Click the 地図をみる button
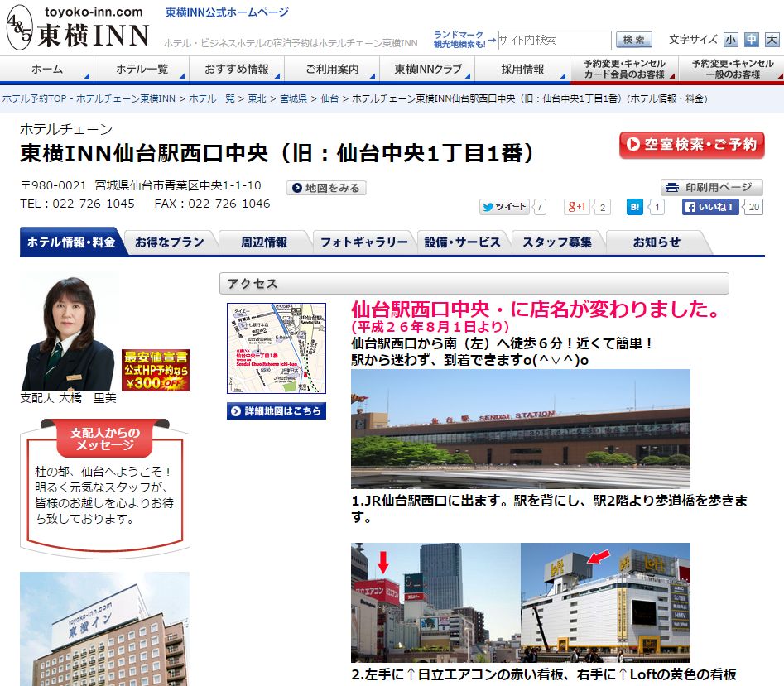Image resolution: width=784 pixels, height=686 pixels. click(x=326, y=188)
